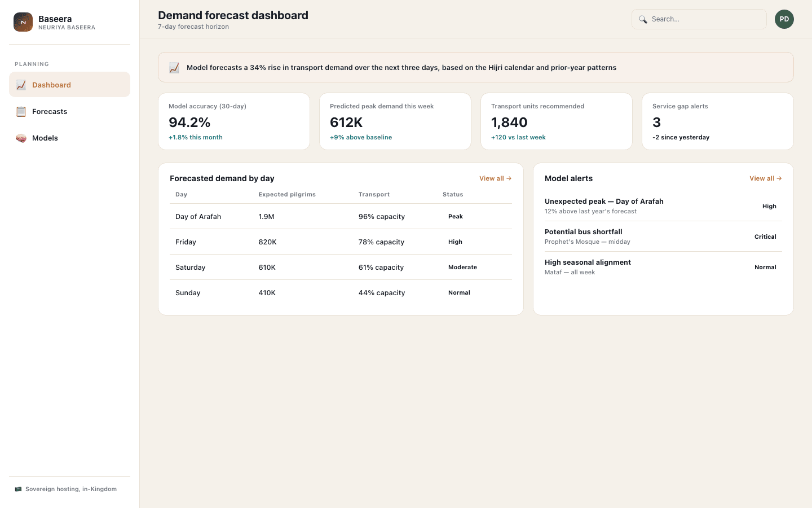
Task: Click the Expected pilgrims column header
Action: coord(287,194)
